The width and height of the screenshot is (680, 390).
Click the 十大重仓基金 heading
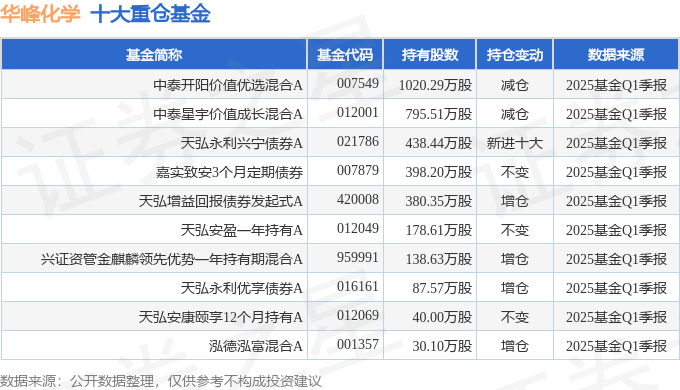[150, 13]
